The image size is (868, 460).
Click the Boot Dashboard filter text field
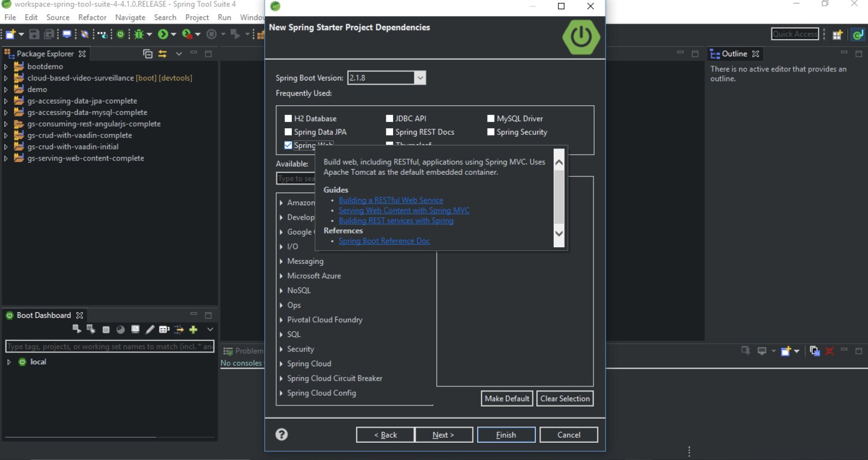point(110,347)
